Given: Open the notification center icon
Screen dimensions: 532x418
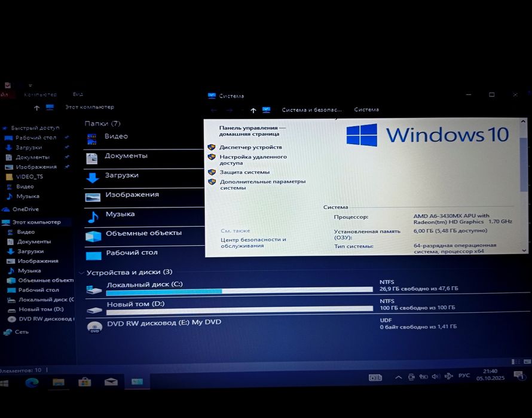Looking at the screenshot, I should [x=518, y=375].
